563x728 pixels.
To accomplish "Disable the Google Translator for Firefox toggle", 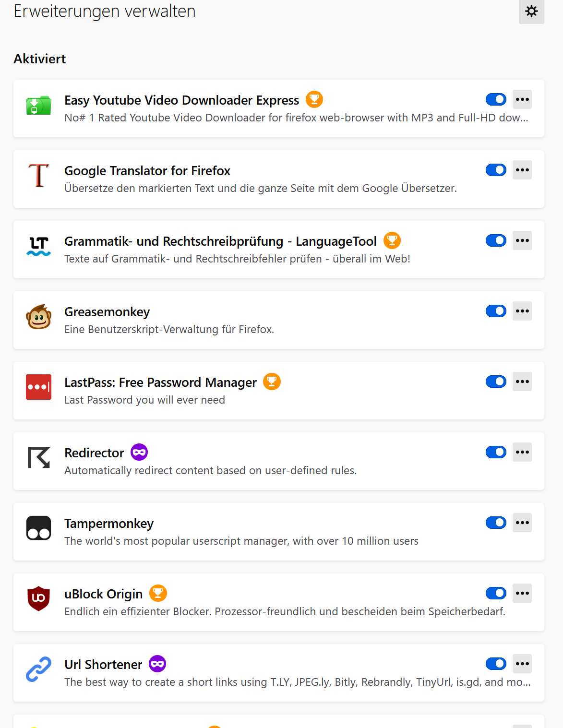I will [496, 170].
